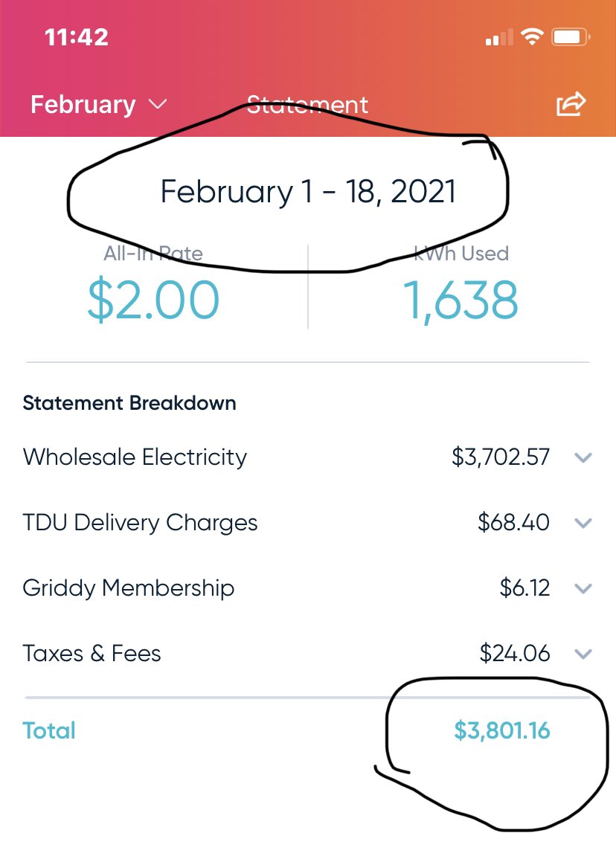Tap the battery status icon
Viewport: 616px width, 859px height.
571,37
